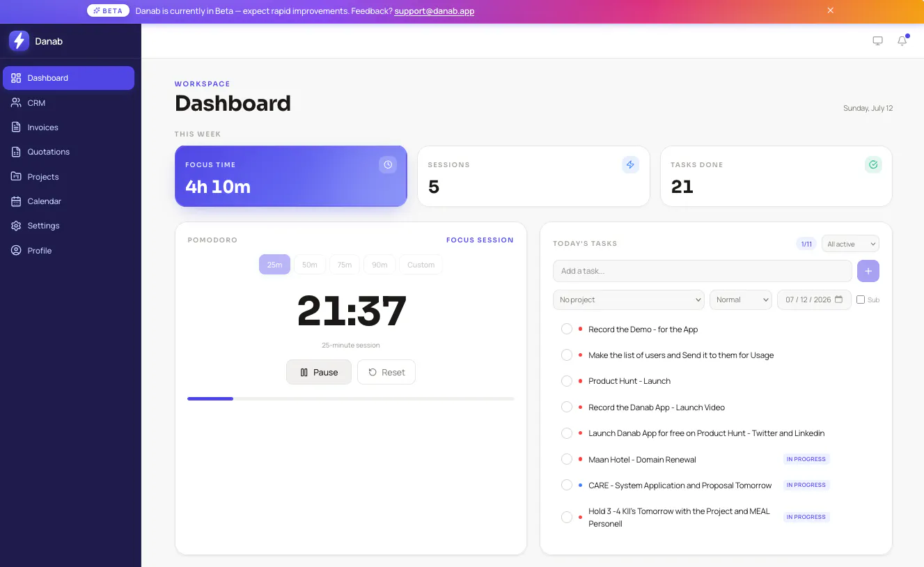Open Calendar in the sidebar menu
The image size is (924, 567).
tap(68, 201)
